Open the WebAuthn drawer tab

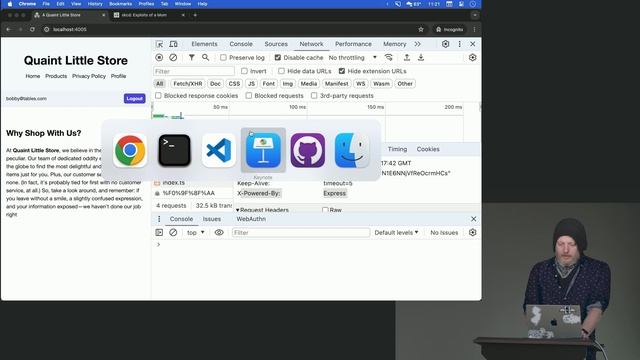coord(251,219)
